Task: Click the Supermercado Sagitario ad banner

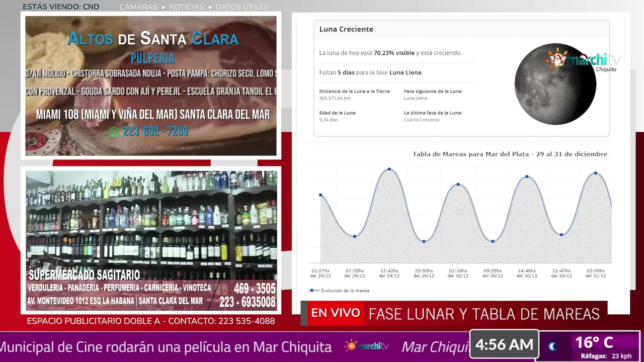Action: (151, 241)
